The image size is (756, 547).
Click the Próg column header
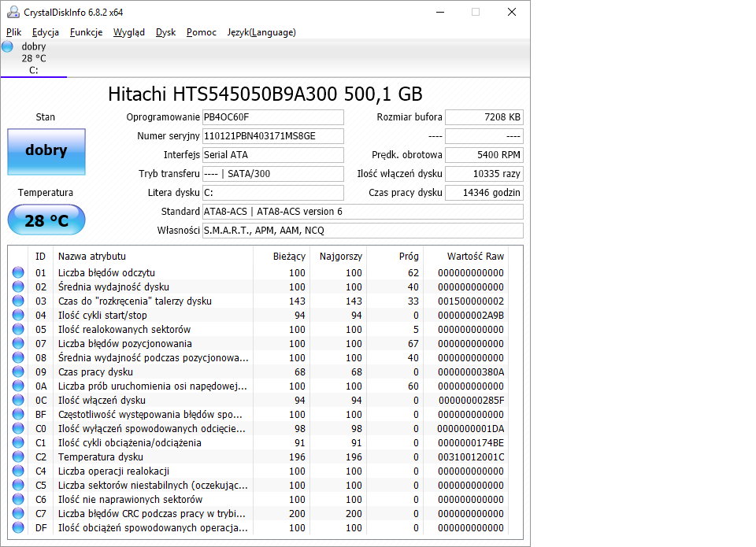tap(394, 257)
